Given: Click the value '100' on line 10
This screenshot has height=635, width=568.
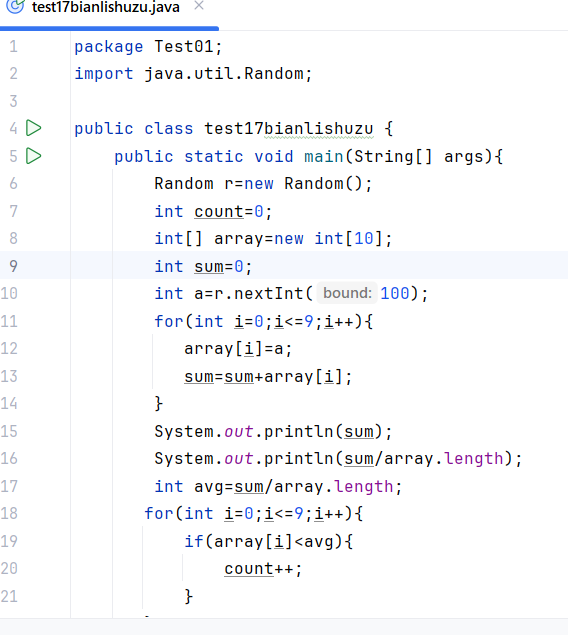Looking at the screenshot, I should (395, 293).
